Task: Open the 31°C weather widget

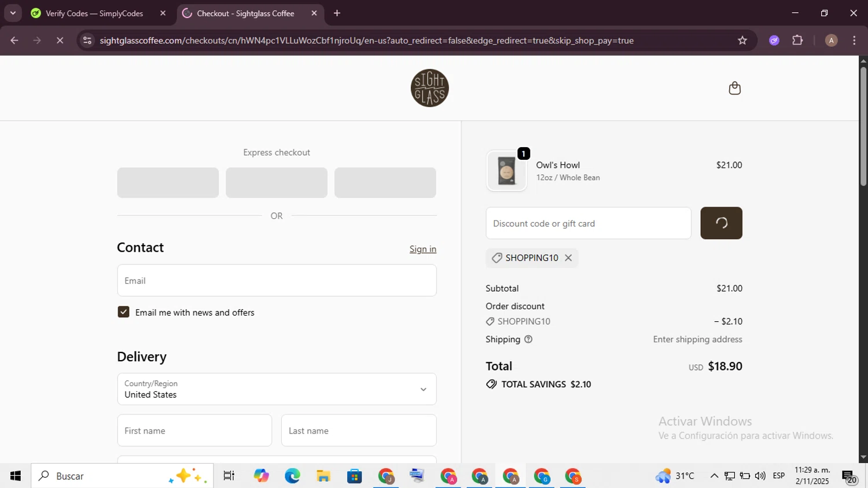Action: tap(675, 476)
